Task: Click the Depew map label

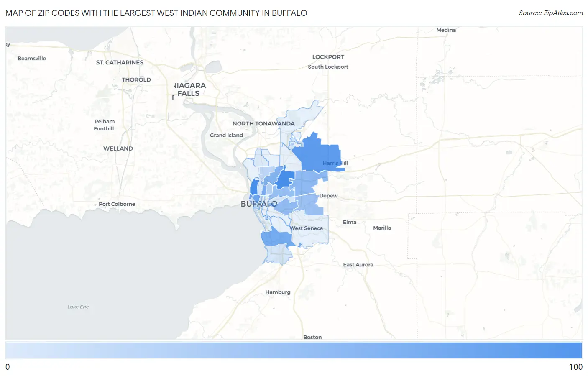Action: coord(328,196)
